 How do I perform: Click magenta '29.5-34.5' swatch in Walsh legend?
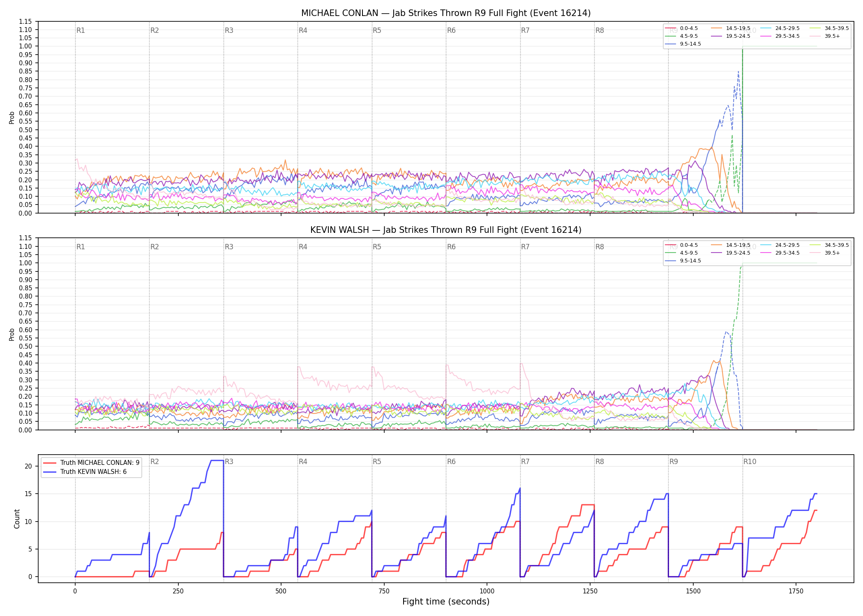point(766,253)
